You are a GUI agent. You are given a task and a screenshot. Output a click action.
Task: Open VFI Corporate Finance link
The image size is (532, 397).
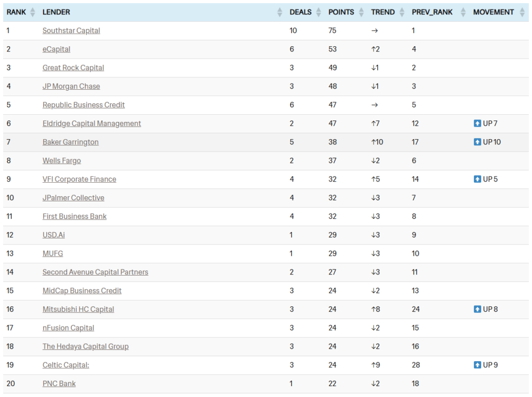tap(79, 180)
